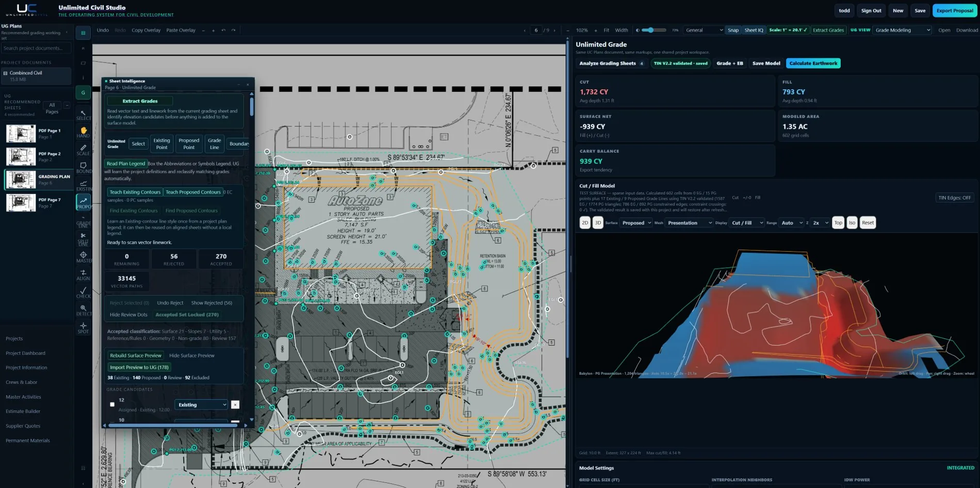Open Display dropdown showing Cut / Fill
The height and width of the screenshot is (488, 980).
click(x=747, y=223)
